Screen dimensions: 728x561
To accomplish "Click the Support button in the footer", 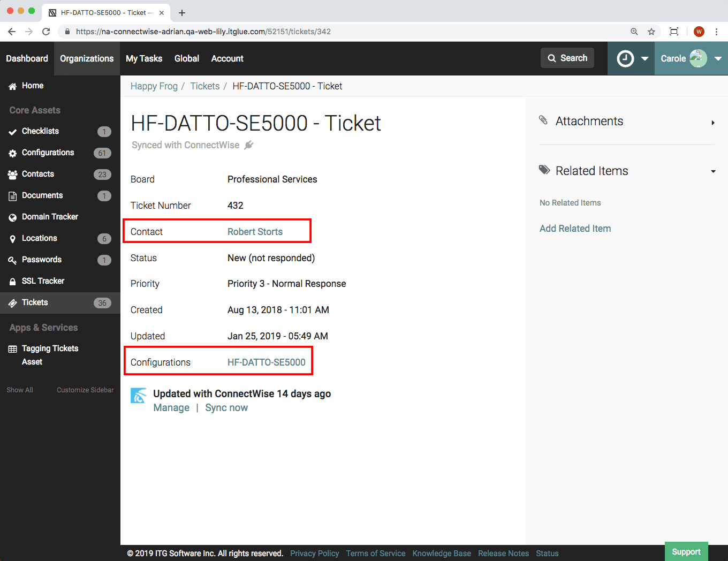I will (686, 551).
